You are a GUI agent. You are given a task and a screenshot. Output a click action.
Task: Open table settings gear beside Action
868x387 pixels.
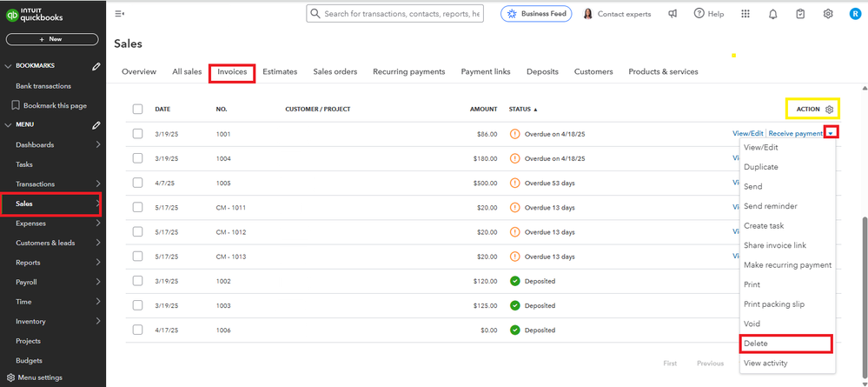[x=829, y=110]
